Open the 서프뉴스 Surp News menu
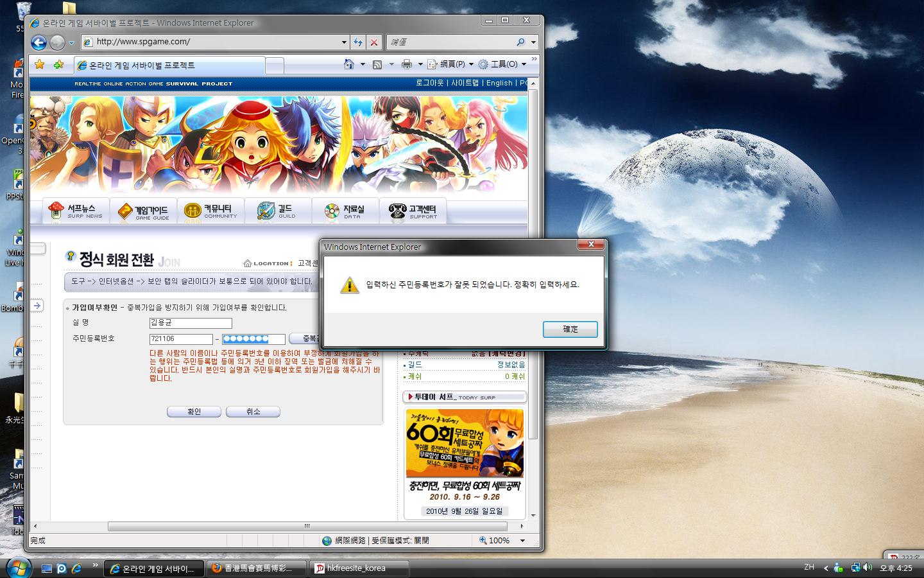 click(77, 211)
